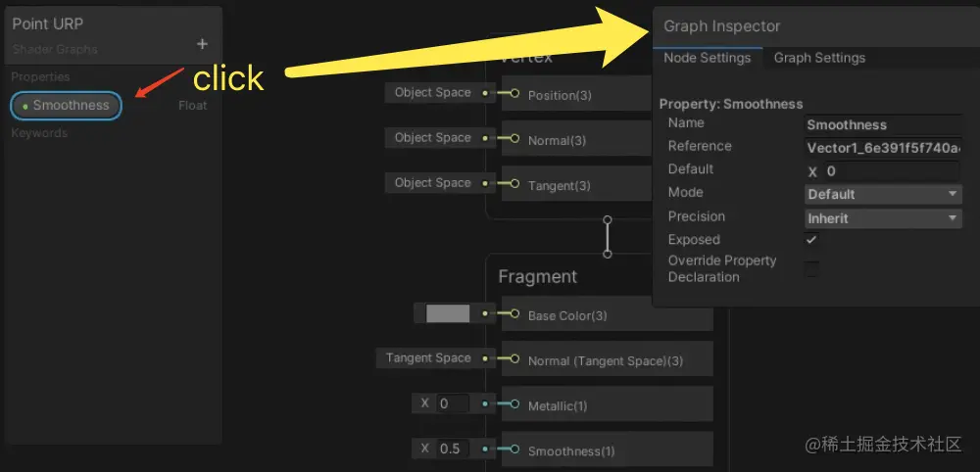Open the Tangent Space dropdown
The height and width of the screenshot is (472, 980).
pos(428,358)
